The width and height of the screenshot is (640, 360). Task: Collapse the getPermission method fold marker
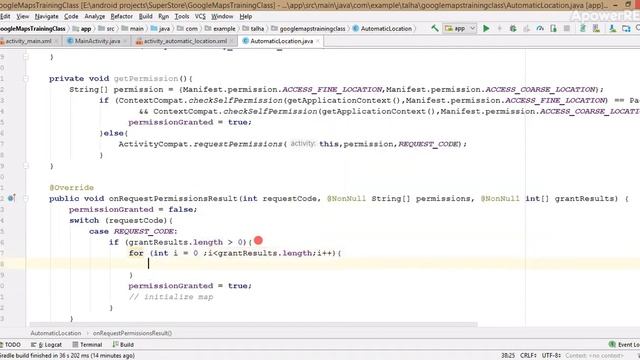[26, 78]
